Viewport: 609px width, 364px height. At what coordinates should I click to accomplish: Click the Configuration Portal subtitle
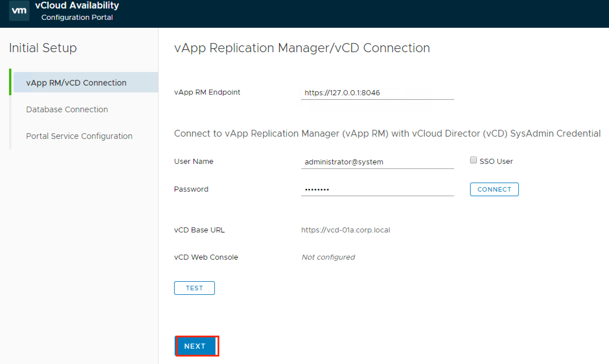coord(77,17)
